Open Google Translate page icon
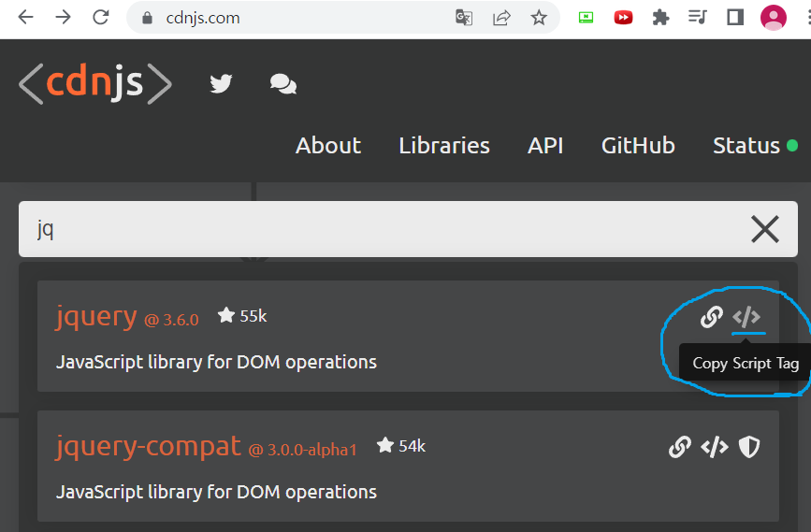 464,18
